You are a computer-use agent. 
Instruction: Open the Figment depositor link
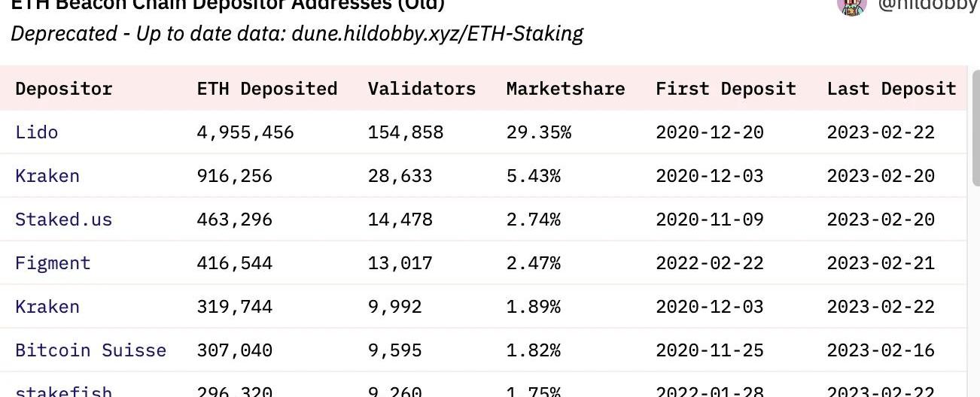[53, 263]
